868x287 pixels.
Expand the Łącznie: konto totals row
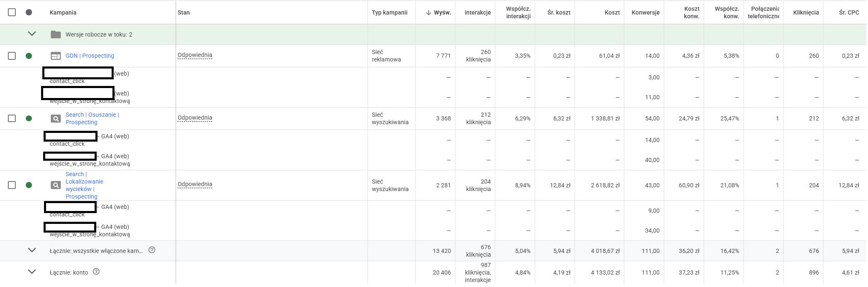point(32,272)
